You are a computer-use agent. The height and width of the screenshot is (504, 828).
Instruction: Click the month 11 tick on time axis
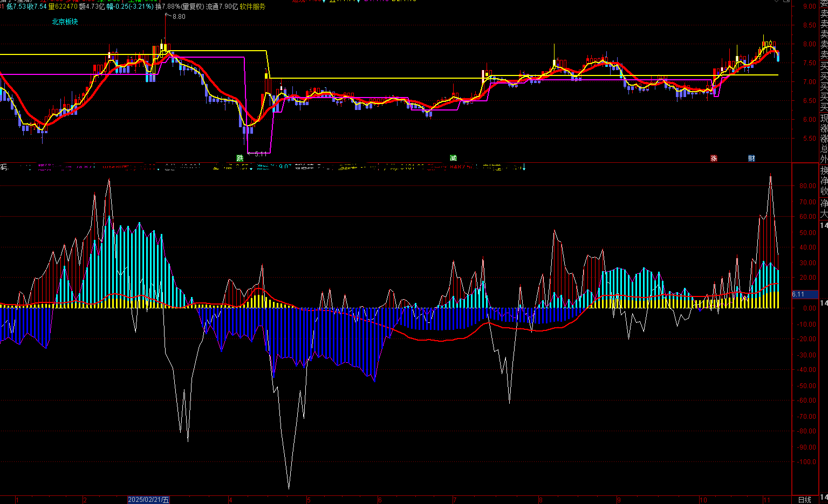[x=766, y=500]
